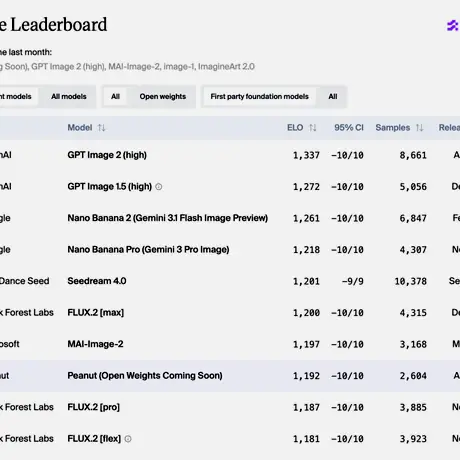Open the GPT Image 1.5 (high) model name

tap(110, 186)
